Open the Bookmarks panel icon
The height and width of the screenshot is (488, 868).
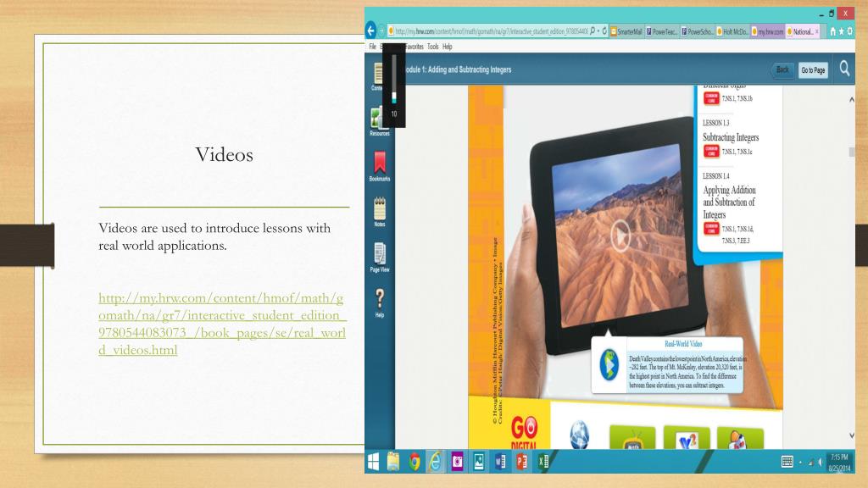[x=380, y=165]
